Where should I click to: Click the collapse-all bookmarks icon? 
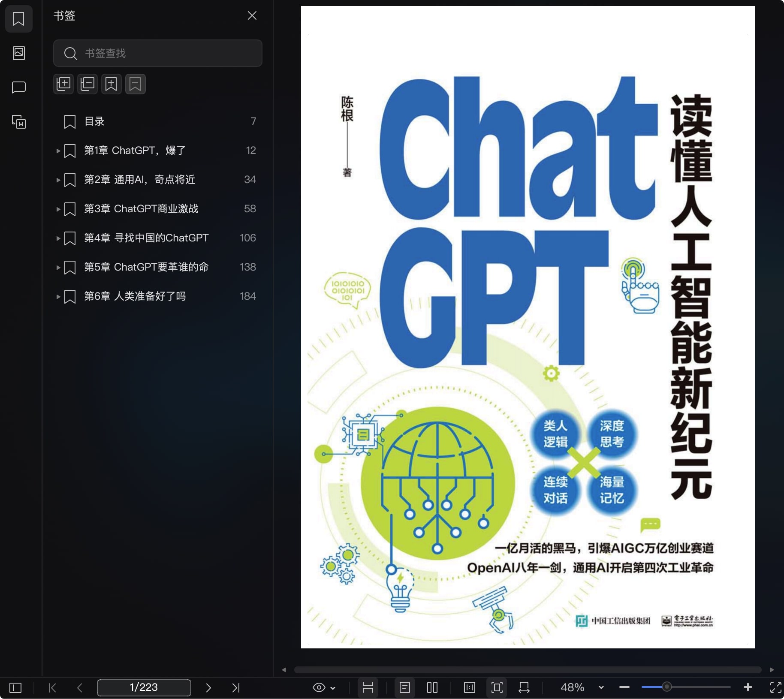point(87,84)
